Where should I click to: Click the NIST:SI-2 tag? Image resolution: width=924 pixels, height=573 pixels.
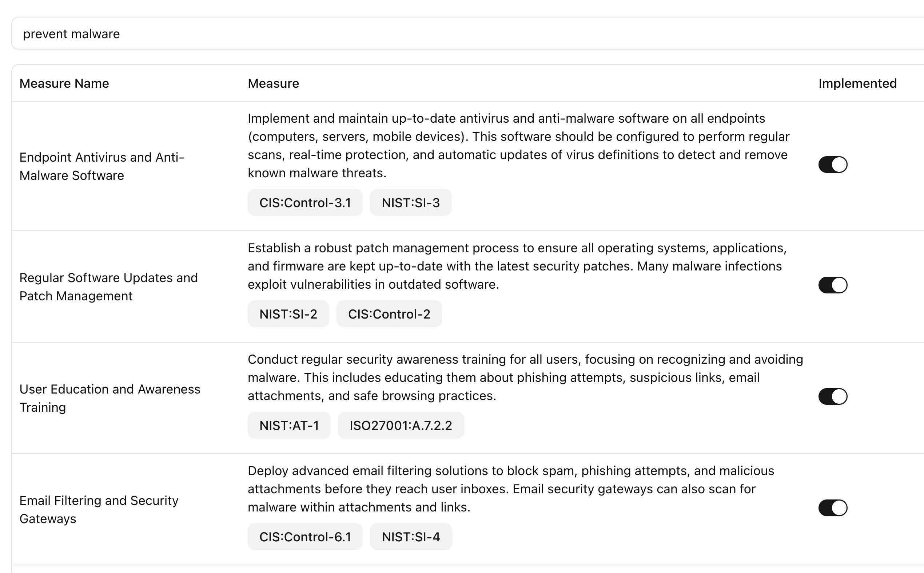[x=288, y=314]
